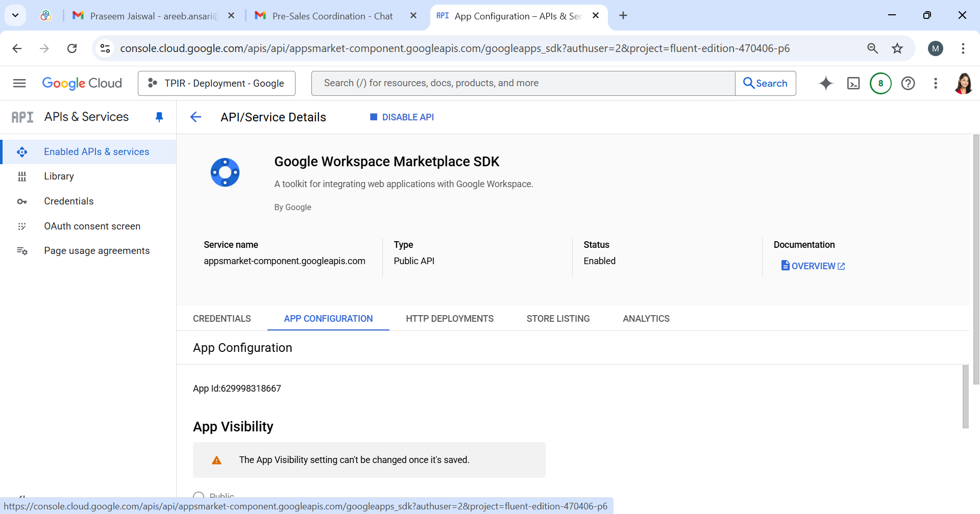Open the user account avatar photo
The width and height of the screenshot is (980, 514).
(x=964, y=83)
